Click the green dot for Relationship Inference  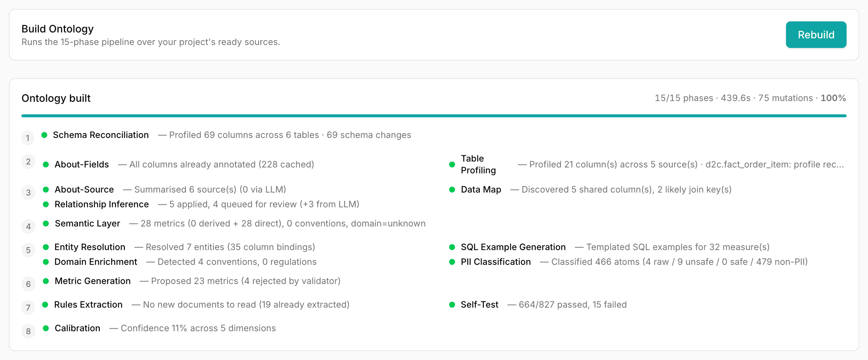46,204
